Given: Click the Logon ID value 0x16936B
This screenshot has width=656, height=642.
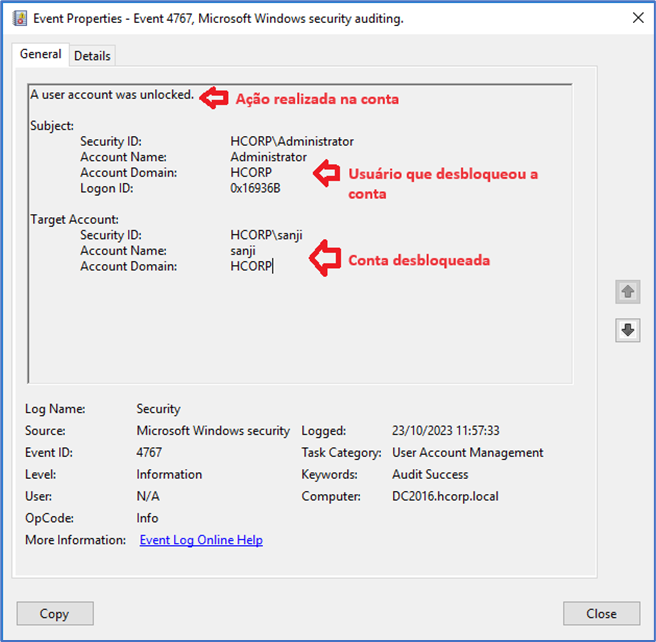Looking at the screenshot, I should pyautogui.click(x=255, y=188).
